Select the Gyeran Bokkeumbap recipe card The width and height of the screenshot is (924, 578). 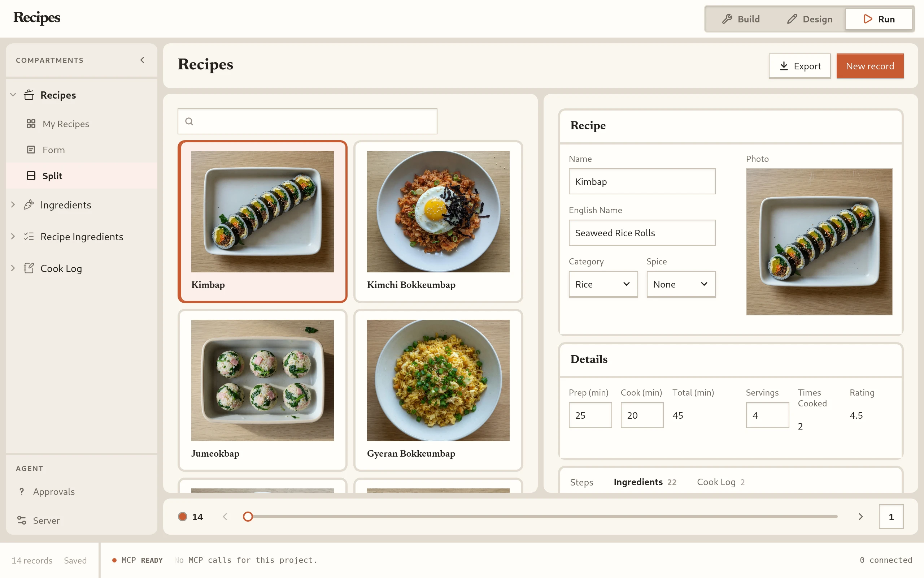point(438,390)
